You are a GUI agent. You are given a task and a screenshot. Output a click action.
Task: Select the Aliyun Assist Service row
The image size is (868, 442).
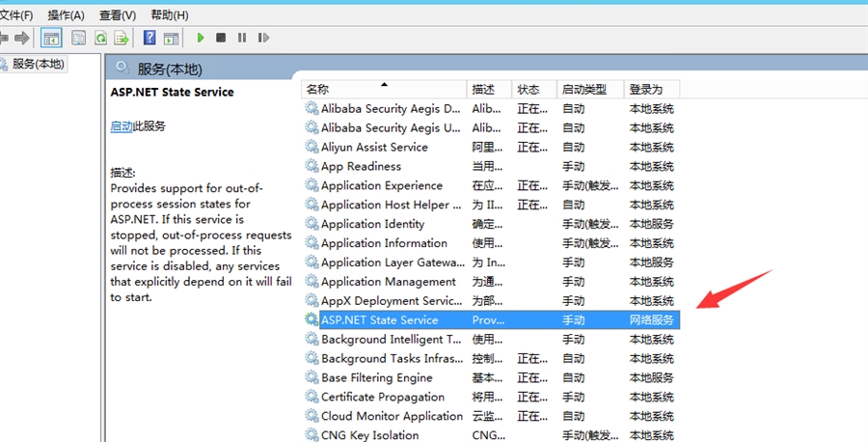[x=374, y=147]
